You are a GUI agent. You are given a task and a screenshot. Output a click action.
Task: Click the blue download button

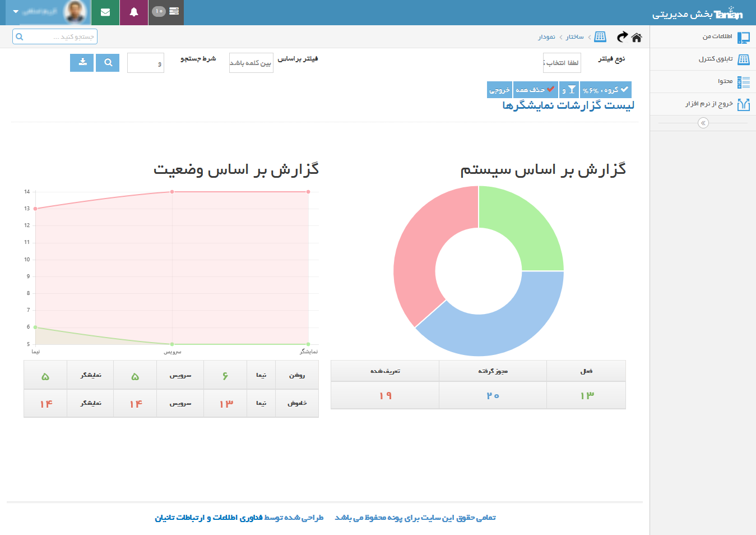[x=82, y=63]
